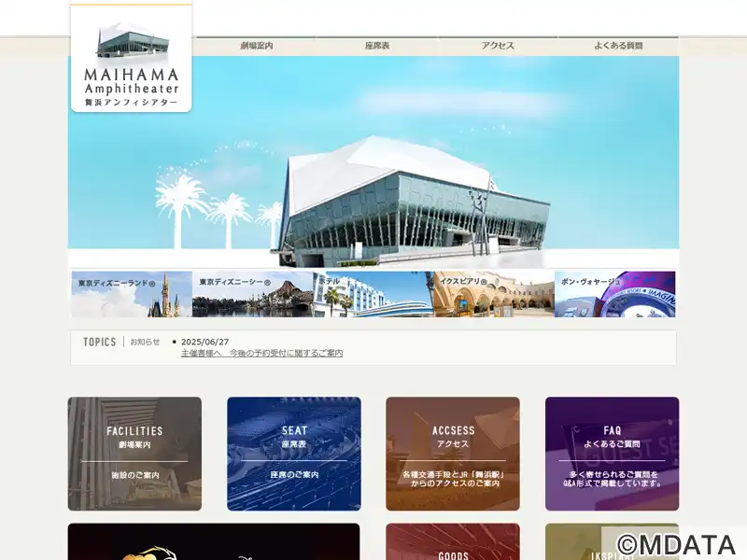Go to アクセス in the navigation bar
This screenshot has height=560, width=747.
(498, 46)
